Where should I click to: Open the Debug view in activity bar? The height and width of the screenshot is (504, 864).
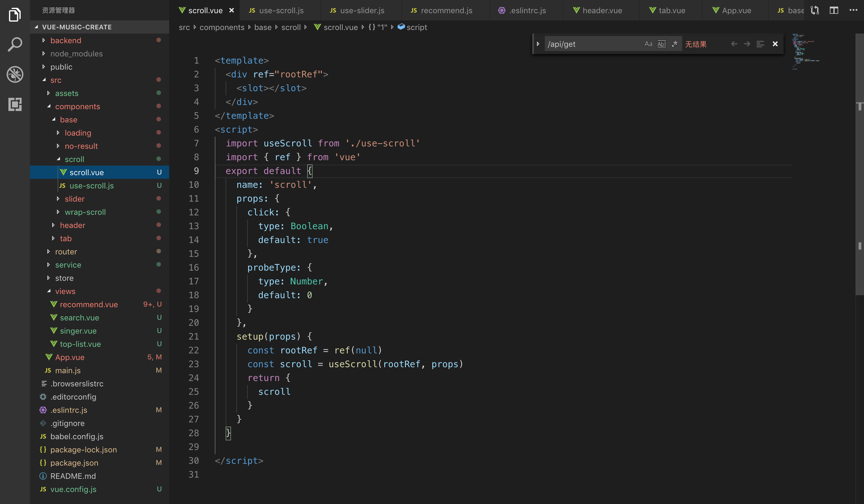pyautogui.click(x=15, y=74)
